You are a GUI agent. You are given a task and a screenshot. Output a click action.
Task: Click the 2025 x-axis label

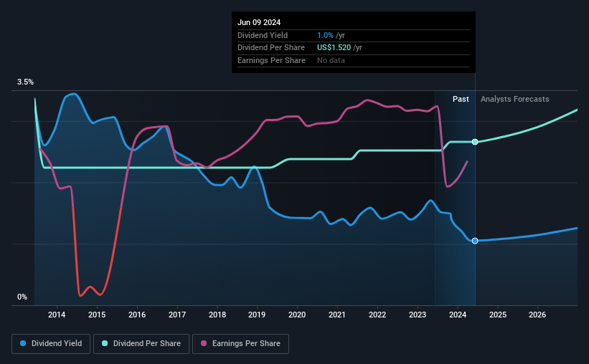pyautogui.click(x=498, y=315)
